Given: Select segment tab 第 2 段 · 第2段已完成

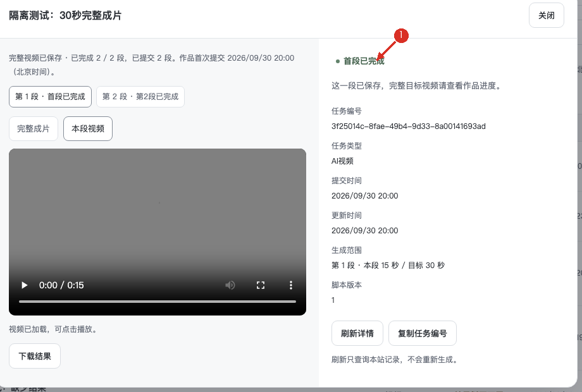Looking at the screenshot, I should pos(140,97).
